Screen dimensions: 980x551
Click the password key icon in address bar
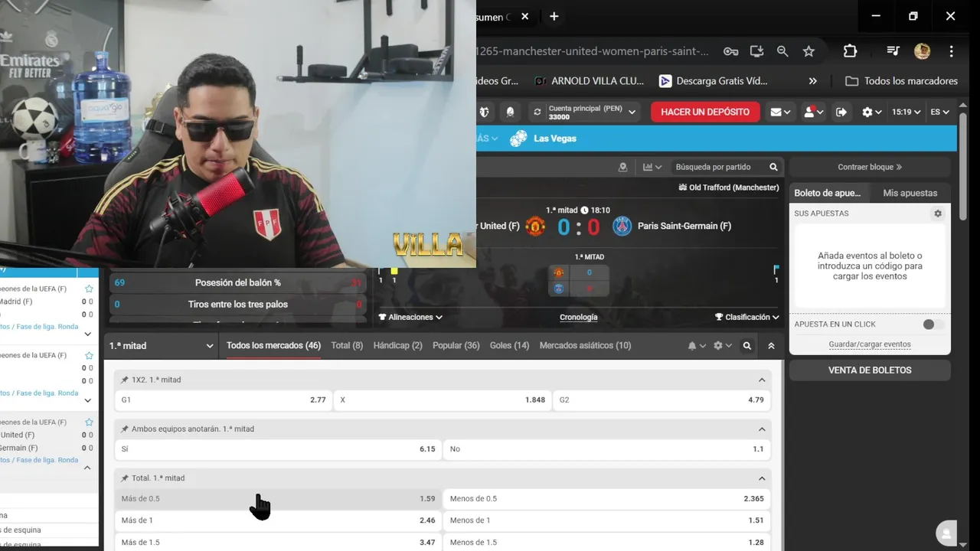pos(730,51)
